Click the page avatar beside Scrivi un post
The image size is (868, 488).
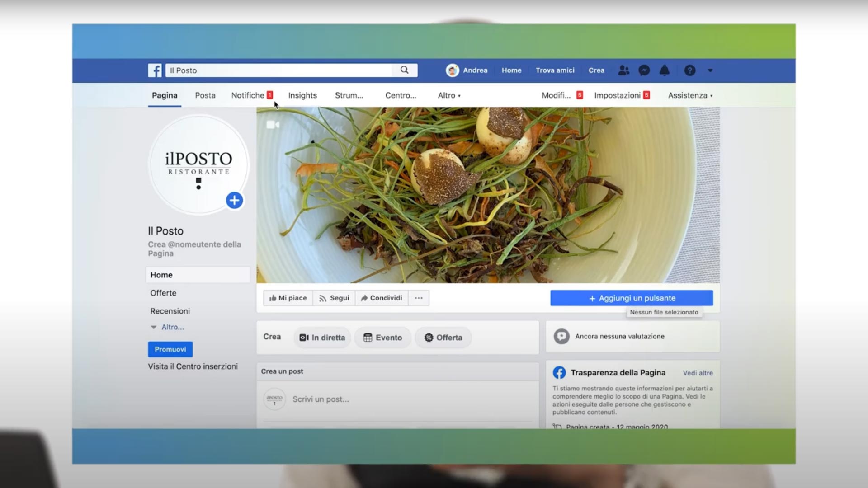[274, 399]
